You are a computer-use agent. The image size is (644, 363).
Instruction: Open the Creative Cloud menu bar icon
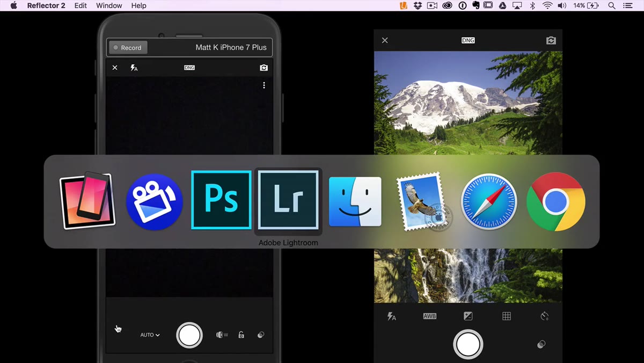click(x=447, y=5)
